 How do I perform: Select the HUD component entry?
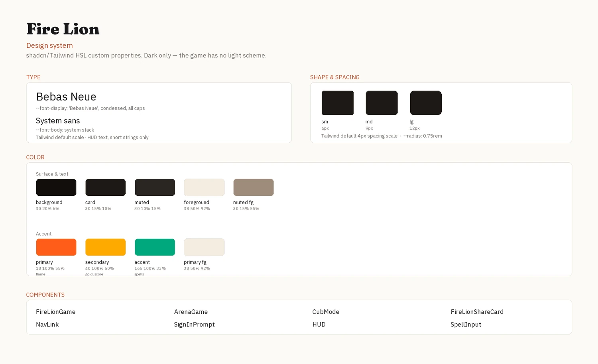pyautogui.click(x=319, y=325)
